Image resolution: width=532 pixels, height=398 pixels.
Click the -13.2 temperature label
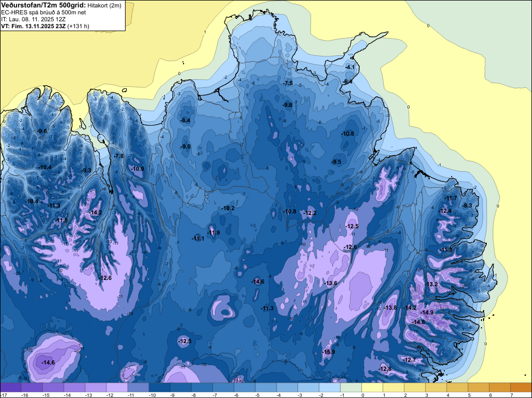pyautogui.click(x=431, y=284)
